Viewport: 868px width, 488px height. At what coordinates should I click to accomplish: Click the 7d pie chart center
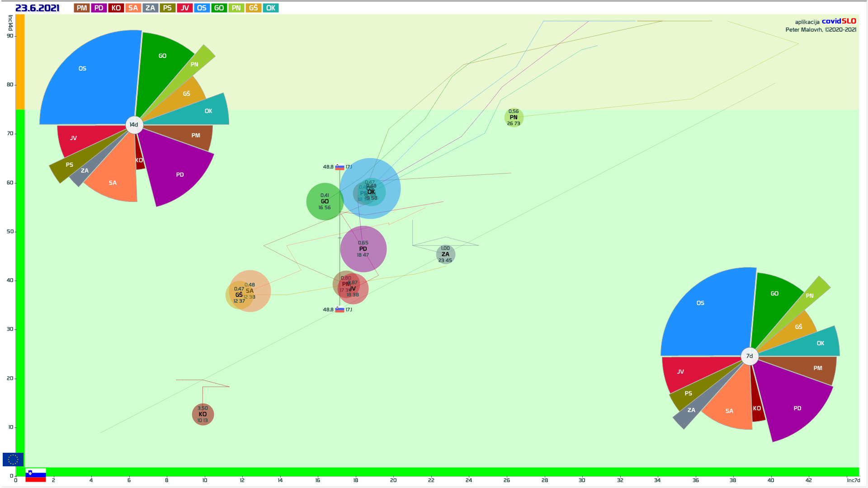(749, 356)
